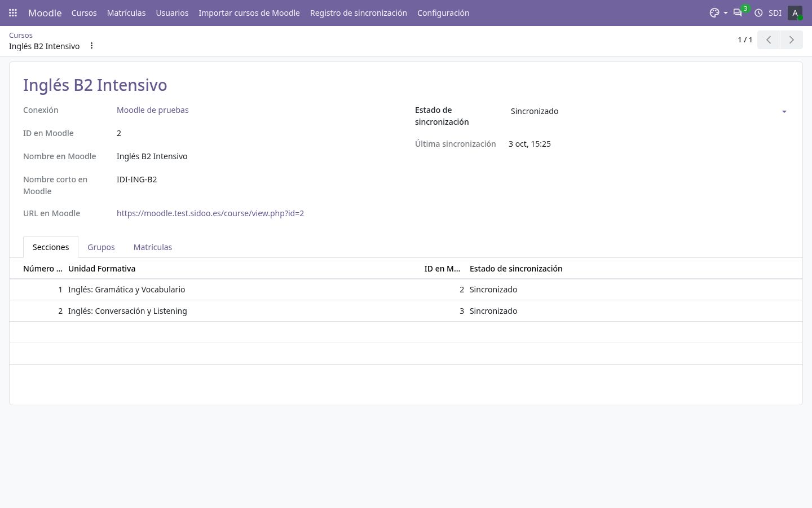
Task: Sort by the Número column header
Action: click(x=43, y=269)
